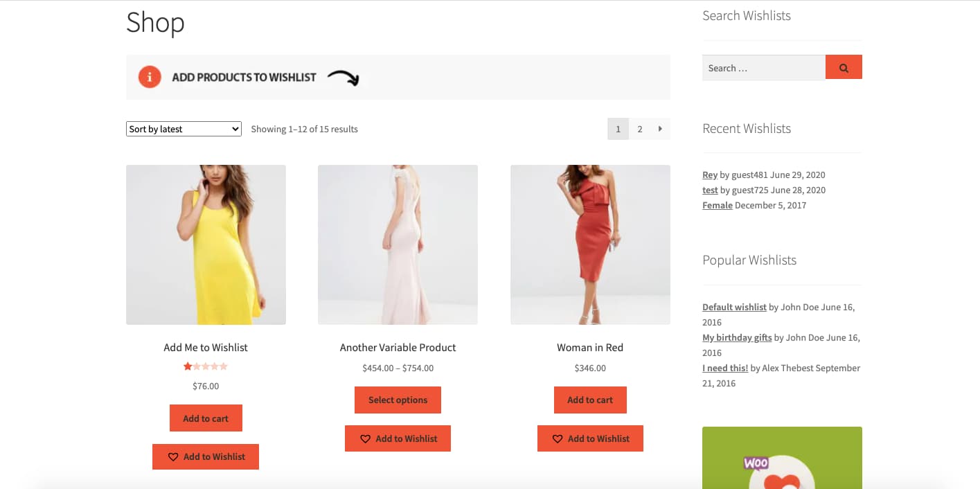Image resolution: width=980 pixels, height=489 pixels.
Task: Open the Add Me to Wishlist product title
Action: pyautogui.click(x=206, y=348)
